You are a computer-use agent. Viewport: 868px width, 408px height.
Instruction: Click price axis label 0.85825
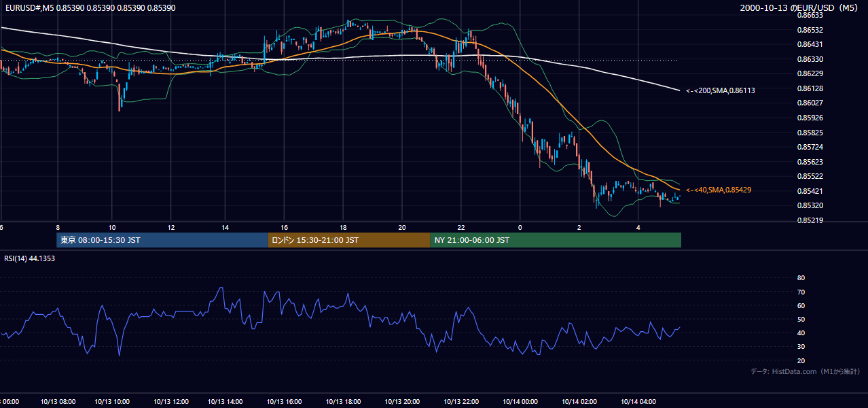[810, 133]
